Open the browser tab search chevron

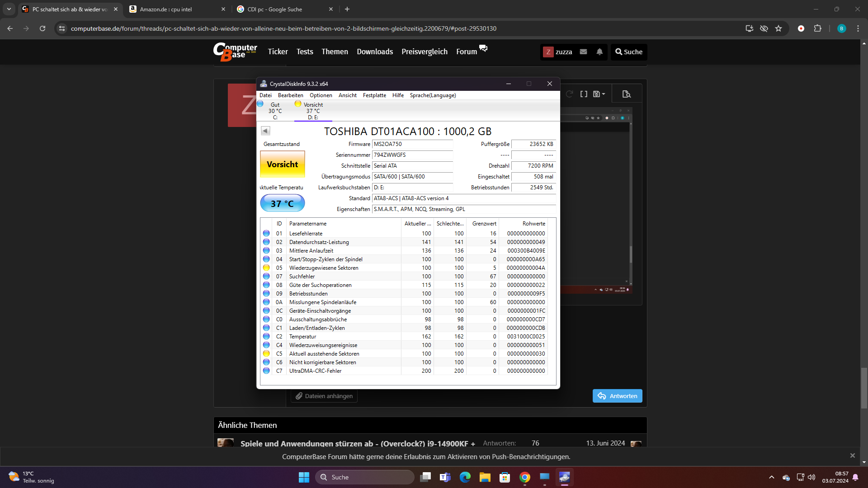tap(9, 9)
